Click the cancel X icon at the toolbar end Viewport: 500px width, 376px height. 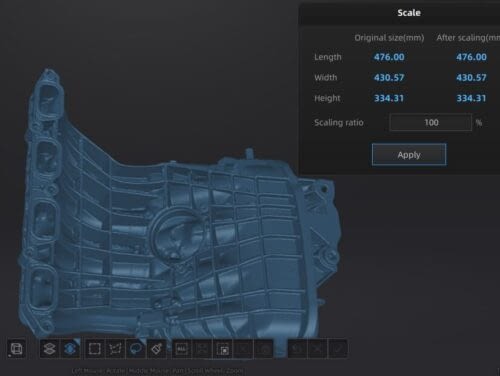pyautogui.click(x=317, y=349)
